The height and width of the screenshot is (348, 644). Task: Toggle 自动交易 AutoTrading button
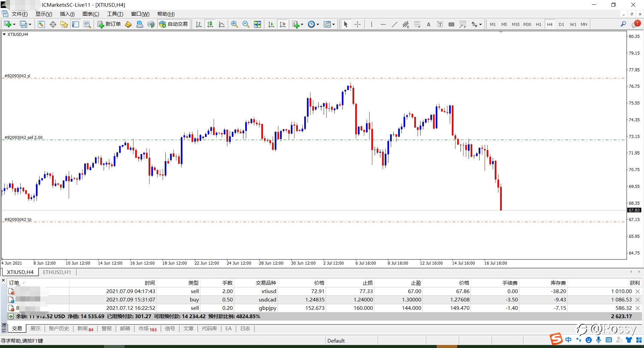(173, 24)
